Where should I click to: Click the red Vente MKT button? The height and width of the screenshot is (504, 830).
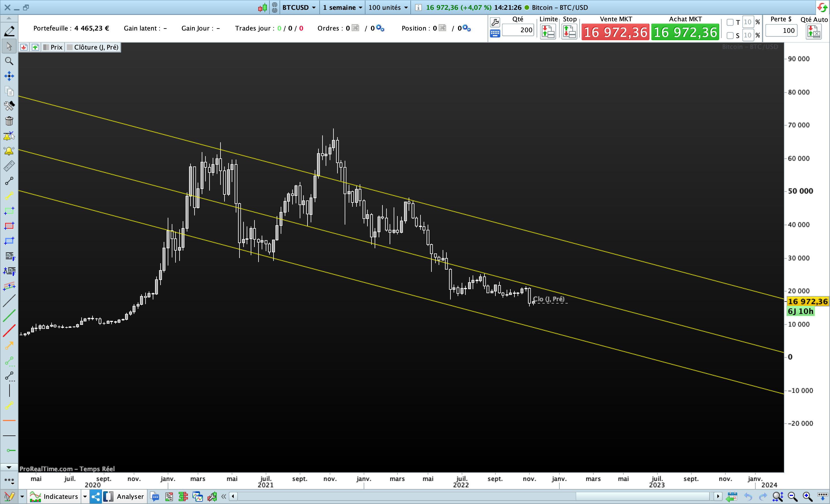click(615, 32)
